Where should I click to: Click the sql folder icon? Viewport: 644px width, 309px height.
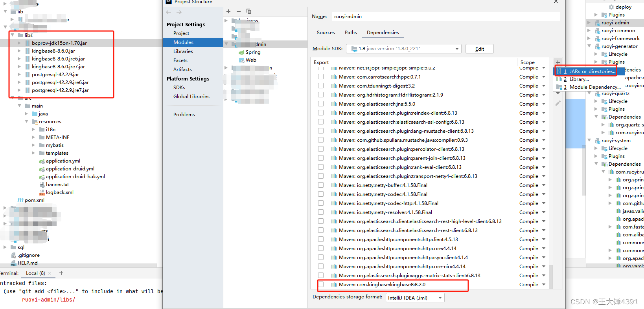[13, 247]
